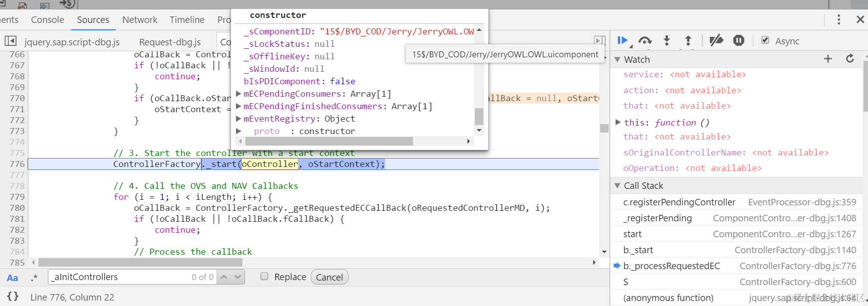Click _sComponentID property in tooltip
This screenshot has width=868, height=306.
pyautogui.click(x=277, y=31)
